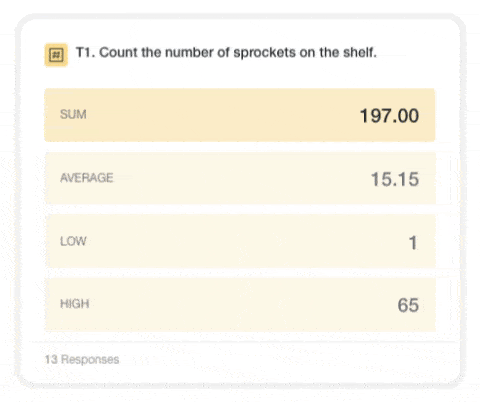The image size is (480, 402).
Task: Select the AVERAGE row
Action: click(x=240, y=178)
